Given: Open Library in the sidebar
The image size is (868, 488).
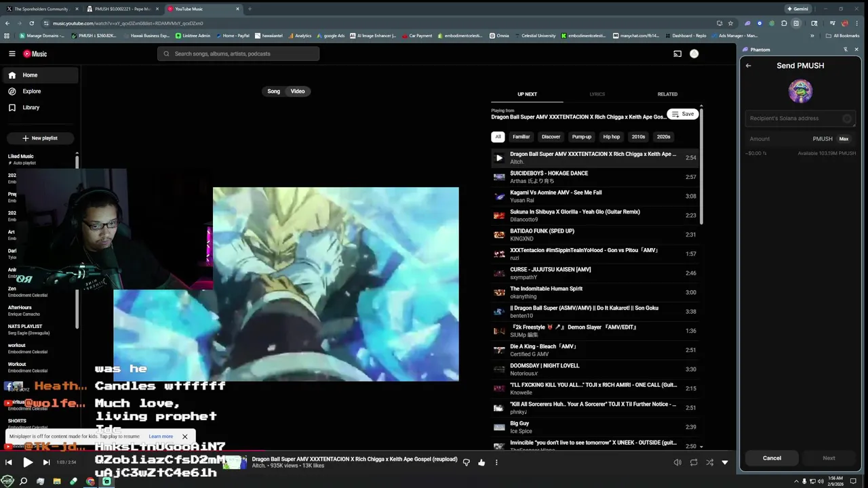Looking at the screenshot, I should (39, 108).
